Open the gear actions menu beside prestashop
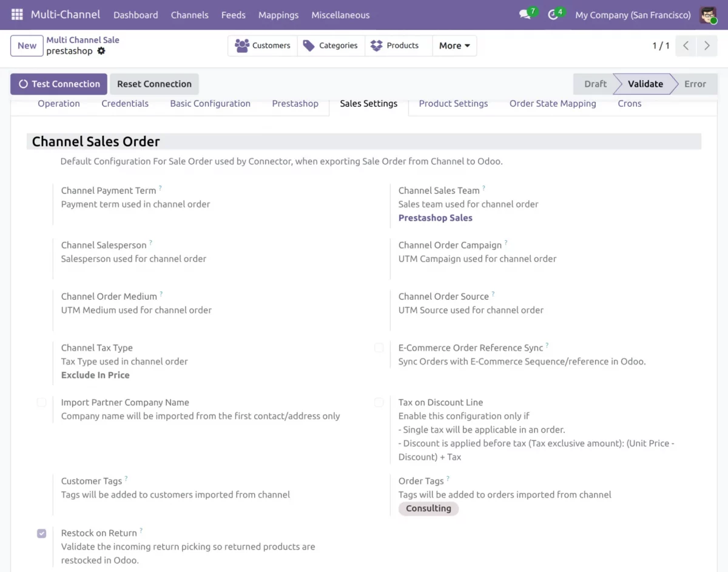This screenshot has width=728, height=572. 101,51
